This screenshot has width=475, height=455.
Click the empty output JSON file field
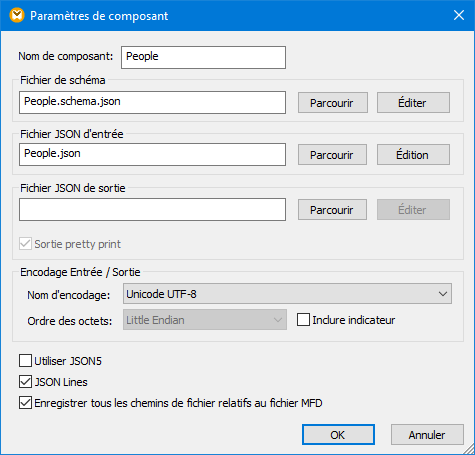pyautogui.click(x=152, y=210)
